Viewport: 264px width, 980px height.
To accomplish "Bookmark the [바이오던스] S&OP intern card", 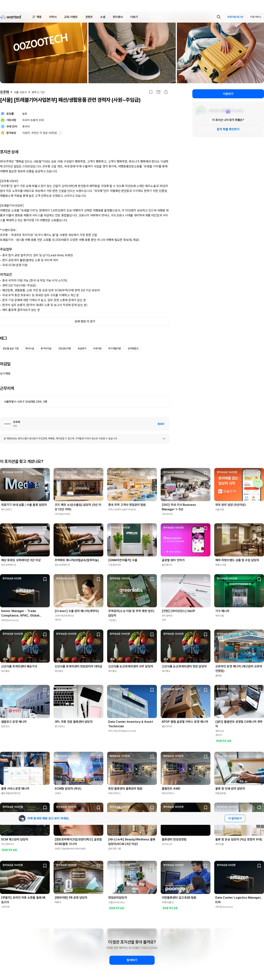I will [x=205, y=579].
